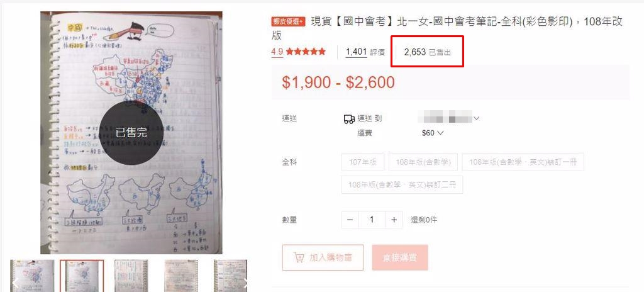Select the third notebook thumbnail
Image resolution: width=644 pixels, height=292 pixels.
(x=131, y=276)
